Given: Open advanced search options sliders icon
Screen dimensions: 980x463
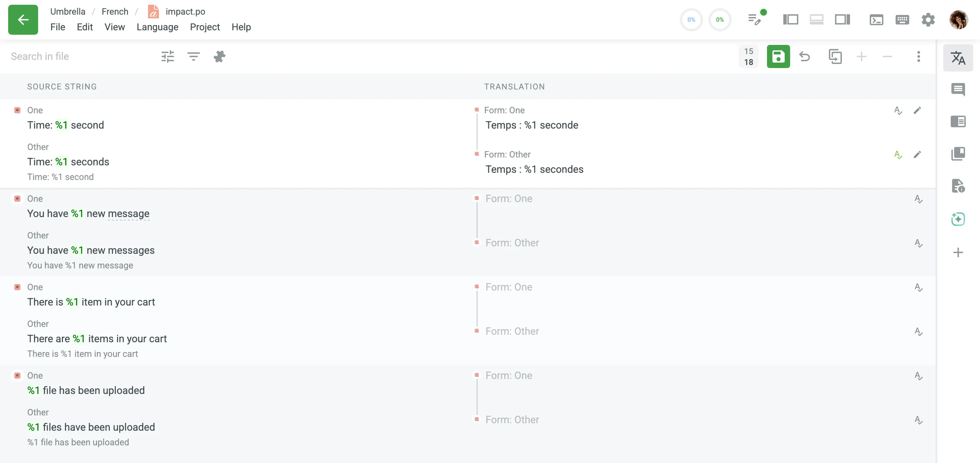Looking at the screenshot, I should pyautogui.click(x=167, y=57).
